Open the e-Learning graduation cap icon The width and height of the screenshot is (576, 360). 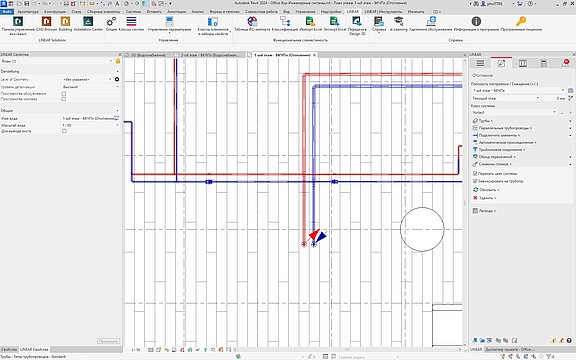[399, 24]
